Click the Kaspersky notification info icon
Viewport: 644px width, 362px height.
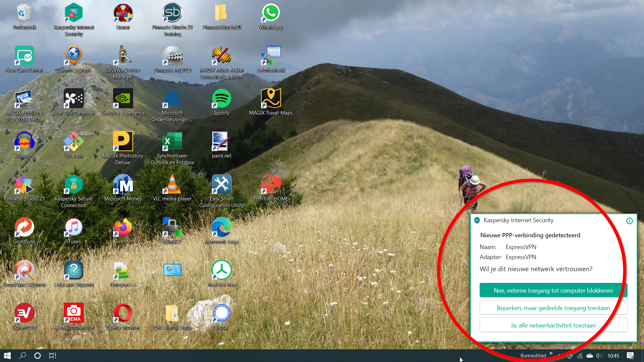630,221
